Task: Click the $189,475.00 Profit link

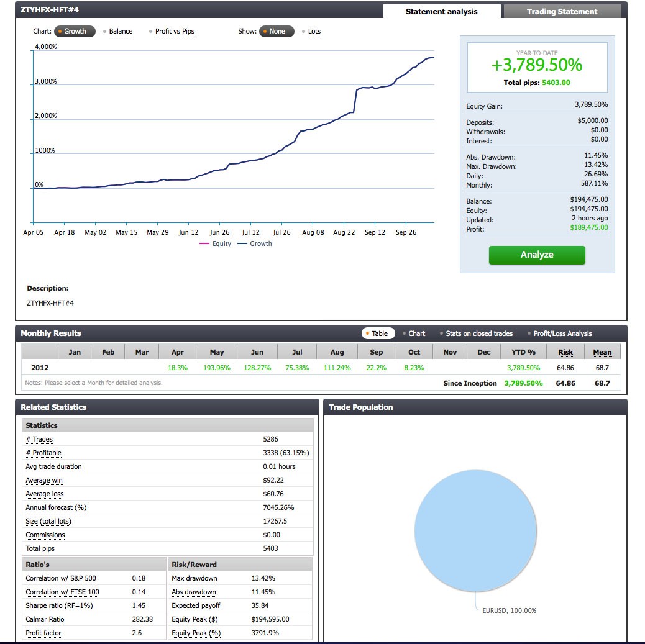Action: [x=589, y=227]
